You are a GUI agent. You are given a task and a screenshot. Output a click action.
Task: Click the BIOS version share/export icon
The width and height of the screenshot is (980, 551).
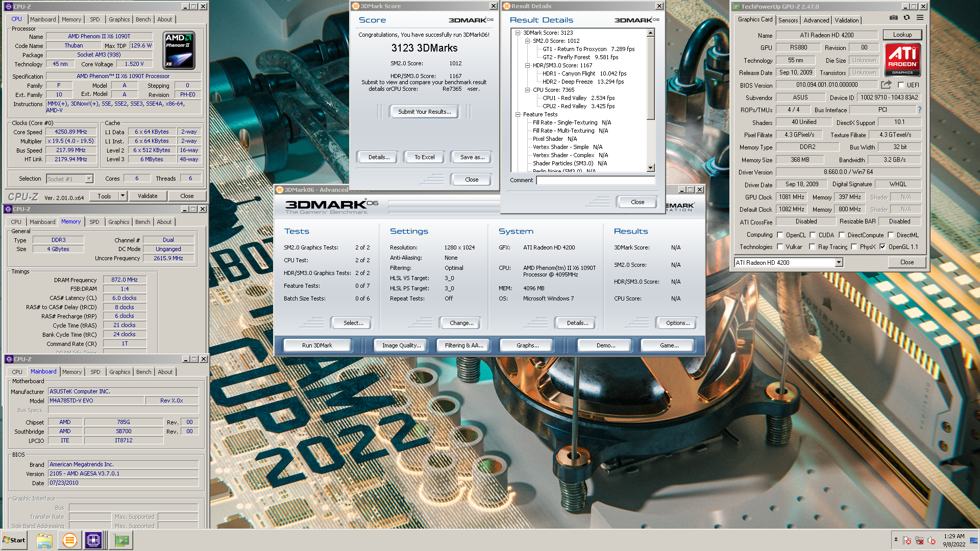click(x=886, y=85)
